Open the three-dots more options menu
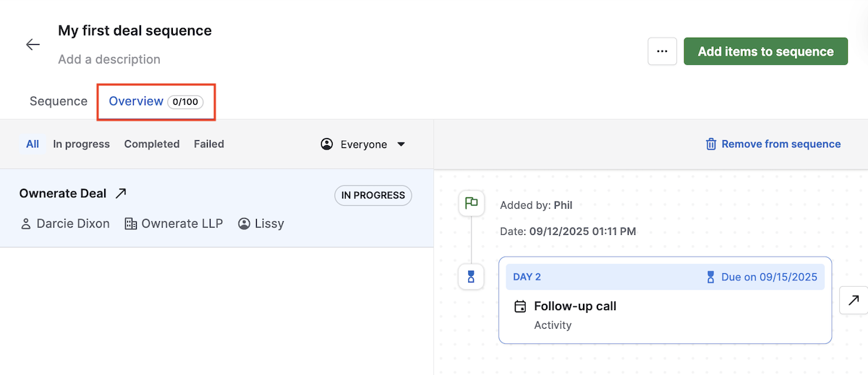 tap(662, 51)
